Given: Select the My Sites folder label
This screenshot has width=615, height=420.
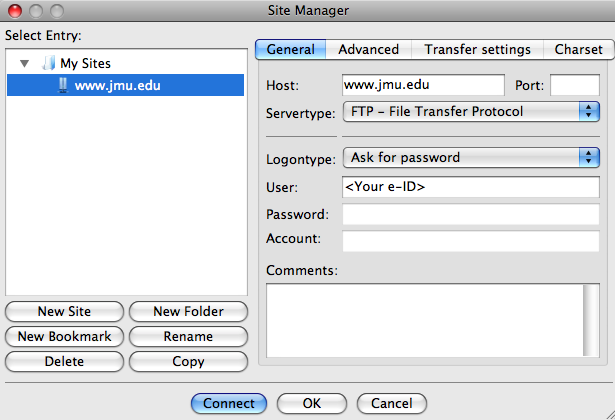Looking at the screenshot, I should [x=86, y=63].
